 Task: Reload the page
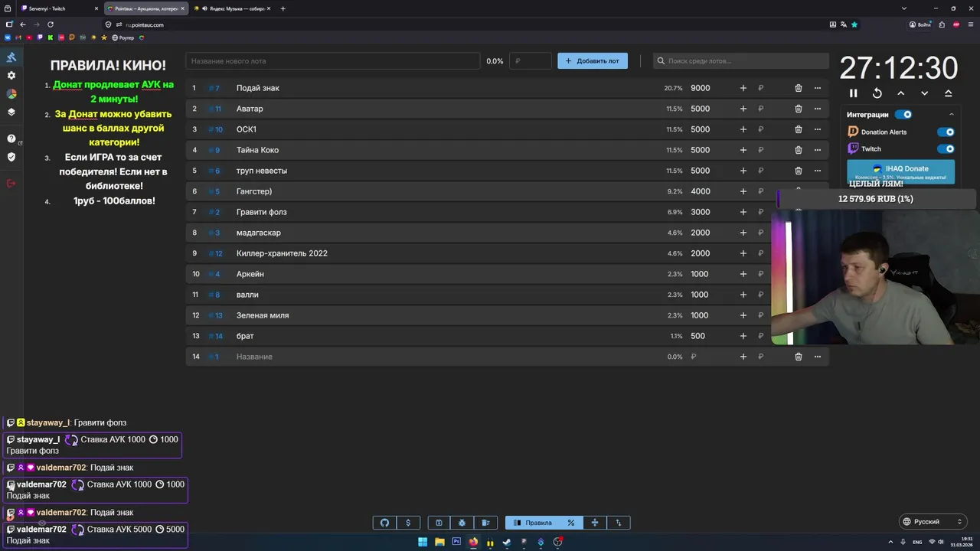click(51, 24)
